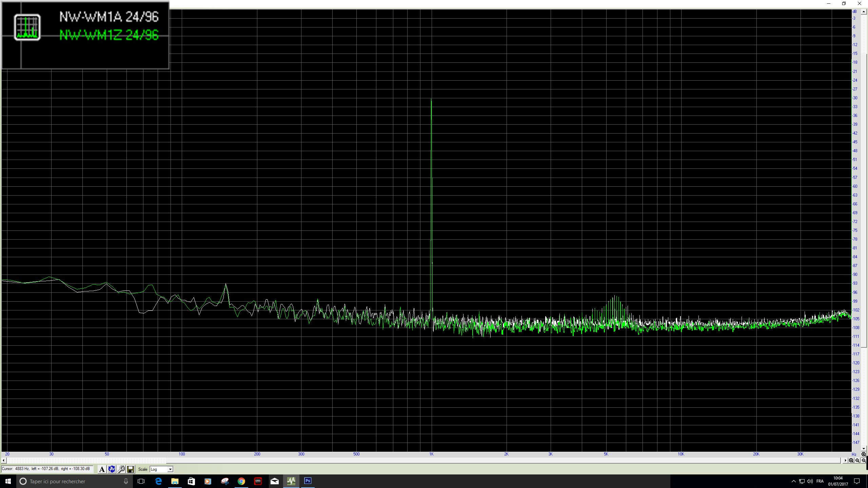Click the horizontal scrollbar's right arrow
868x488 pixels.
click(x=845, y=460)
